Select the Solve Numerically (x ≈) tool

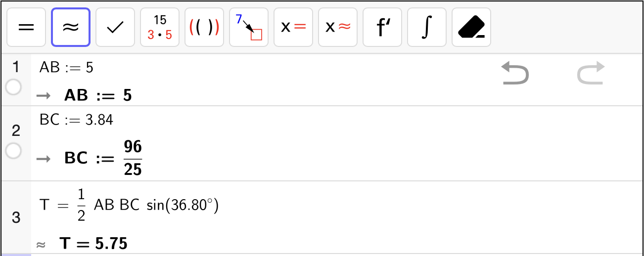pyautogui.click(x=338, y=27)
